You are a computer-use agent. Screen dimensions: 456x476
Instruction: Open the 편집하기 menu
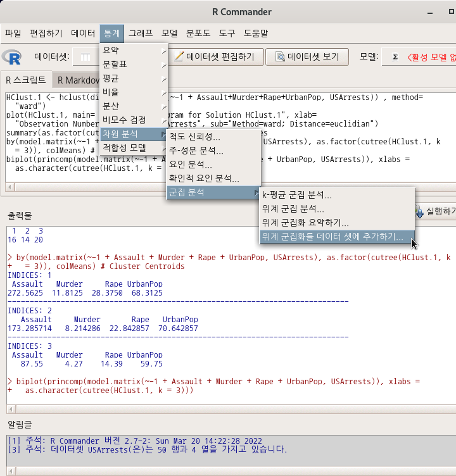point(46,33)
